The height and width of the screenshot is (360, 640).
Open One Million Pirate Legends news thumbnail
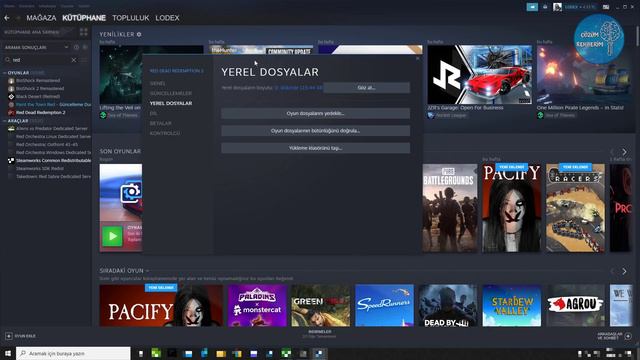(584, 74)
